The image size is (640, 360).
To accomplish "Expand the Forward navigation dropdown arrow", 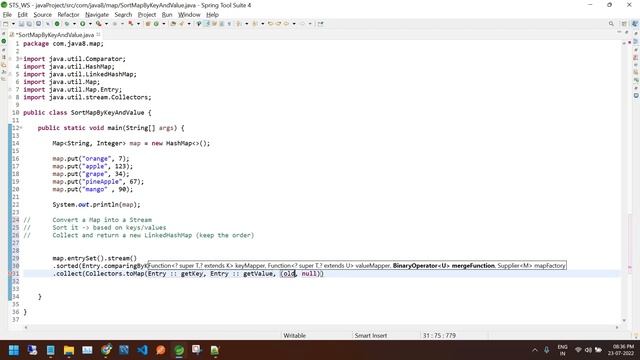I will (310, 24).
